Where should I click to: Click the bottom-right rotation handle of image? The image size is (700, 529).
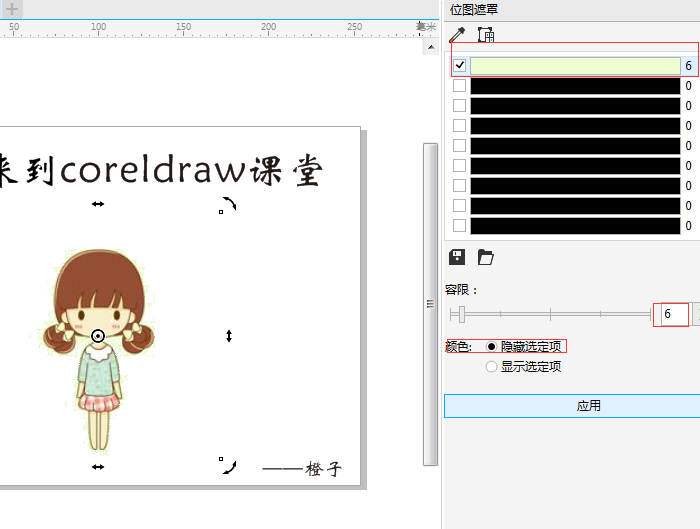229,466
